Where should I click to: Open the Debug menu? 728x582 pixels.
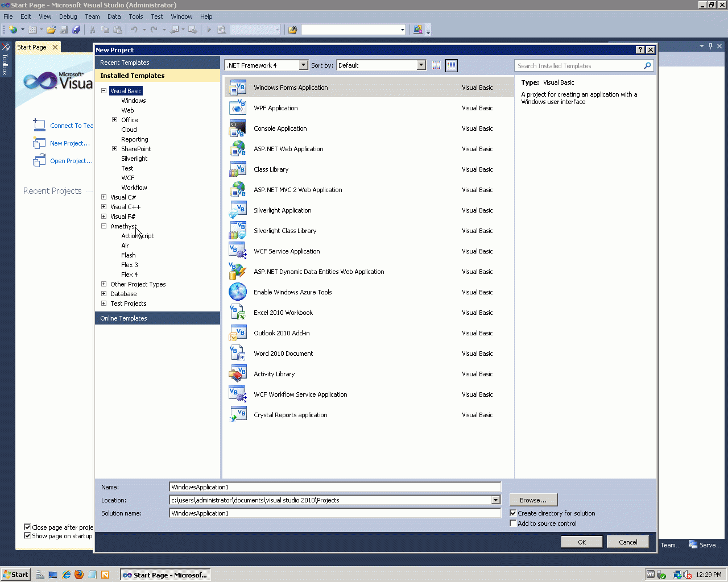68,16
